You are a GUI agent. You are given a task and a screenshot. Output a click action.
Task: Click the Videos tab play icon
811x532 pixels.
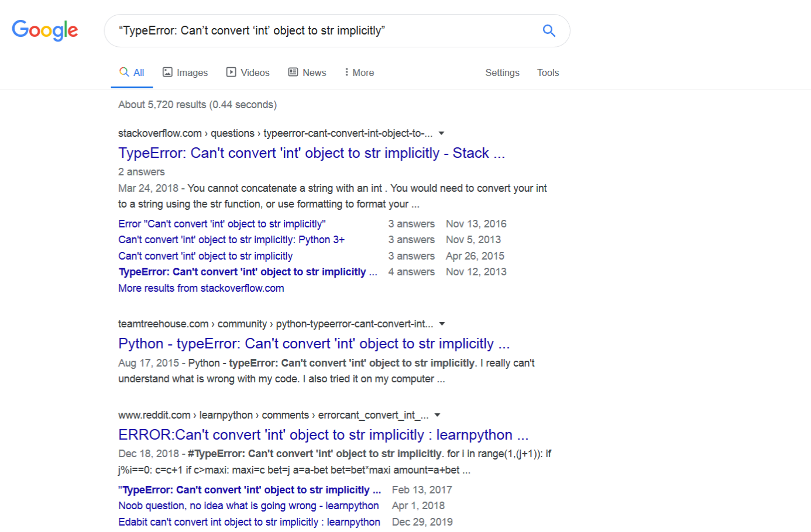coord(231,72)
